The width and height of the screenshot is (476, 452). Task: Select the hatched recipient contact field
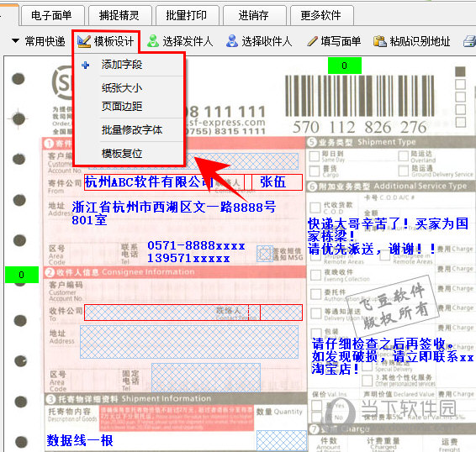pos(281,313)
